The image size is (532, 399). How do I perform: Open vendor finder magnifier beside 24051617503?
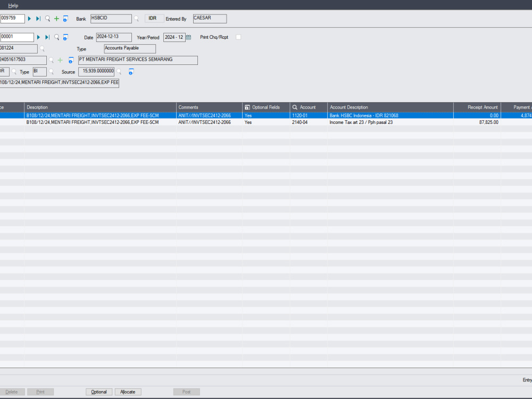coord(51,61)
